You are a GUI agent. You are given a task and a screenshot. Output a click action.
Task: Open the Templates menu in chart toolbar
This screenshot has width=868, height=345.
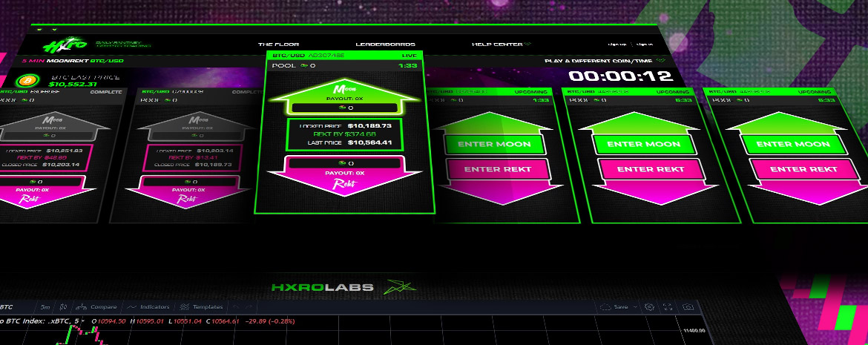(x=201, y=306)
